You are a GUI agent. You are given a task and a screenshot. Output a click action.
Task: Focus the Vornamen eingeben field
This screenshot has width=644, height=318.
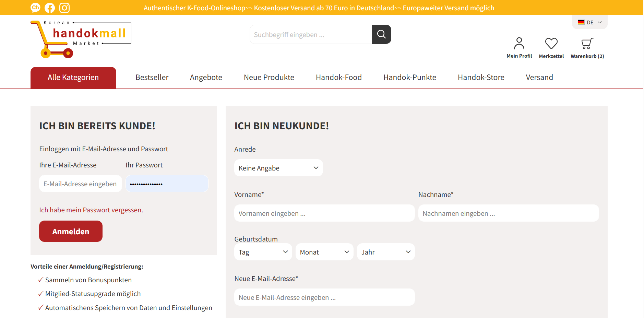click(x=324, y=213)
